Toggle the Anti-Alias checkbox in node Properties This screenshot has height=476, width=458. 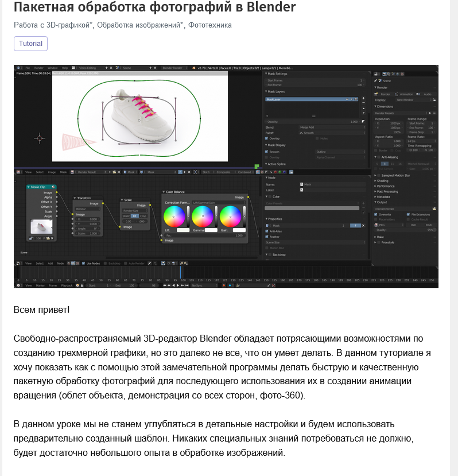(267, 231)
